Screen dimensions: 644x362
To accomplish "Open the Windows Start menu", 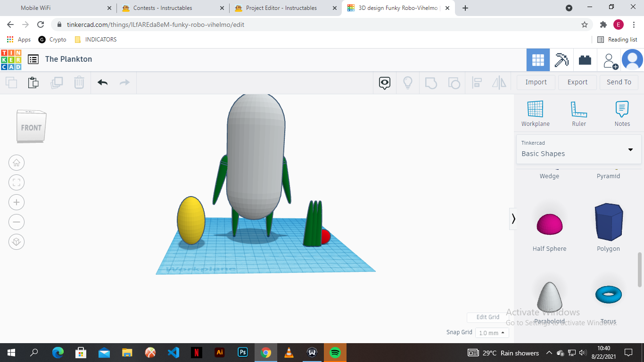I will 11,353.
